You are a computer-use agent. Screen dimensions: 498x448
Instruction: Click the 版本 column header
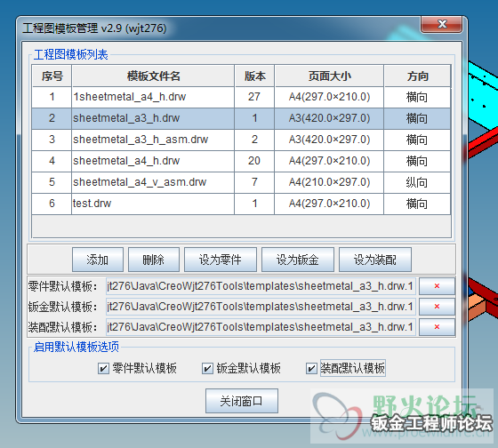pyautogui.click(x=254, y=76)
